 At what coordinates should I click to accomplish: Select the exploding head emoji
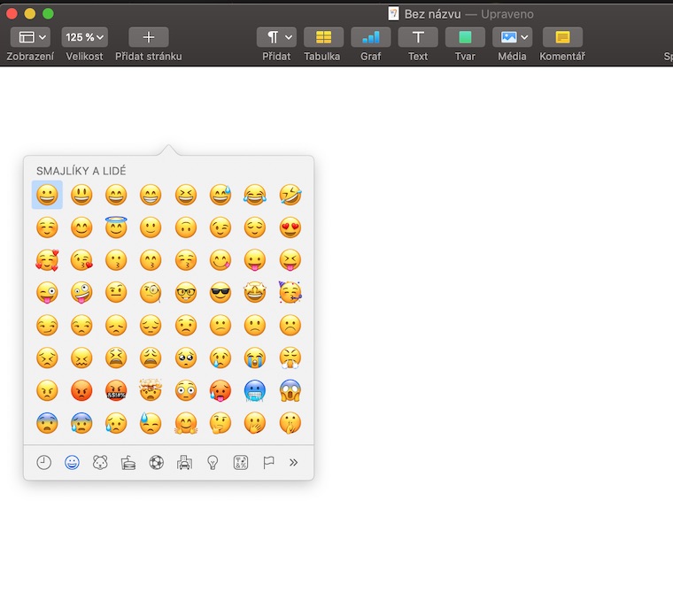pos(151,389)
